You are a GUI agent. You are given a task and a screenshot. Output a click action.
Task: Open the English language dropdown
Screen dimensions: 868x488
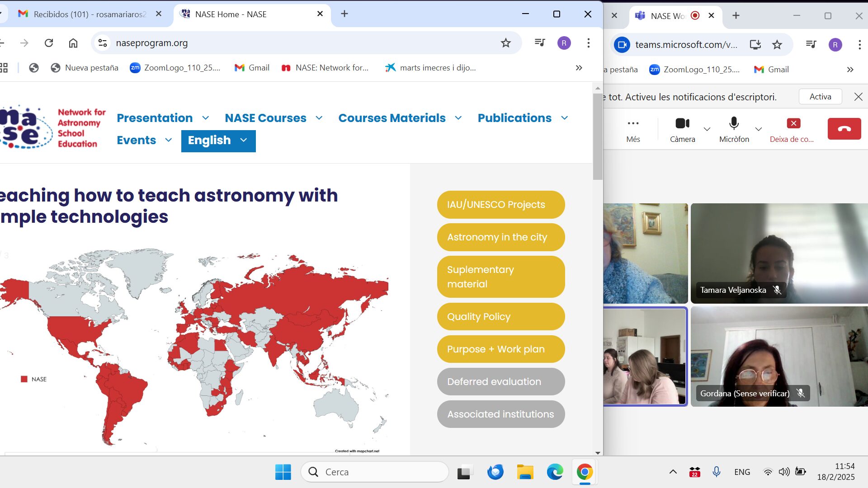coord(218,141)
